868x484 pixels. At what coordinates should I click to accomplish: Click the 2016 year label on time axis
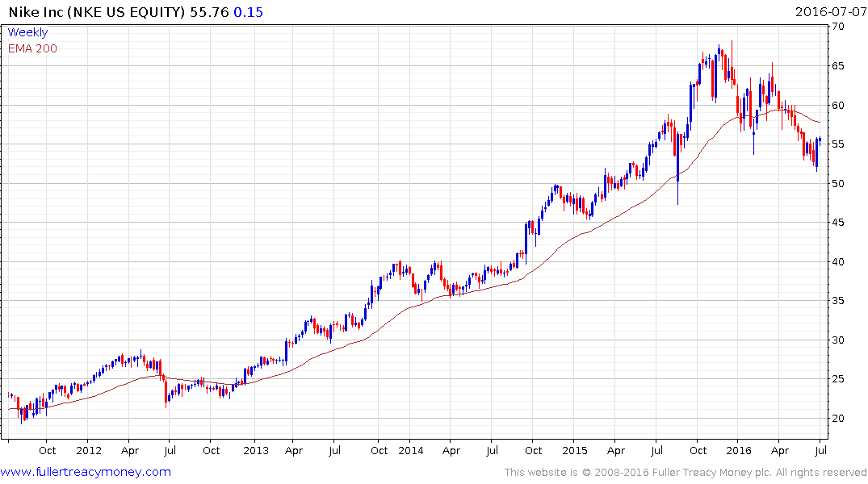click(739, 450)
